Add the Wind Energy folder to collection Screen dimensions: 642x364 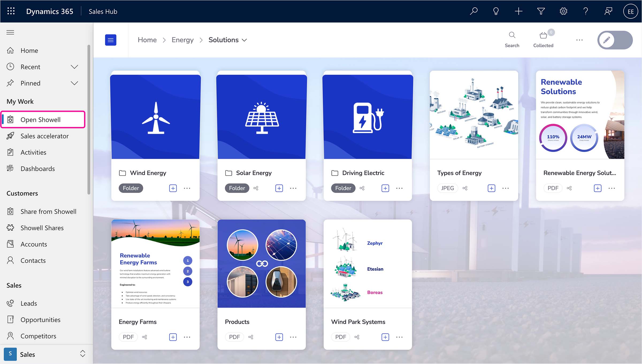173,188
